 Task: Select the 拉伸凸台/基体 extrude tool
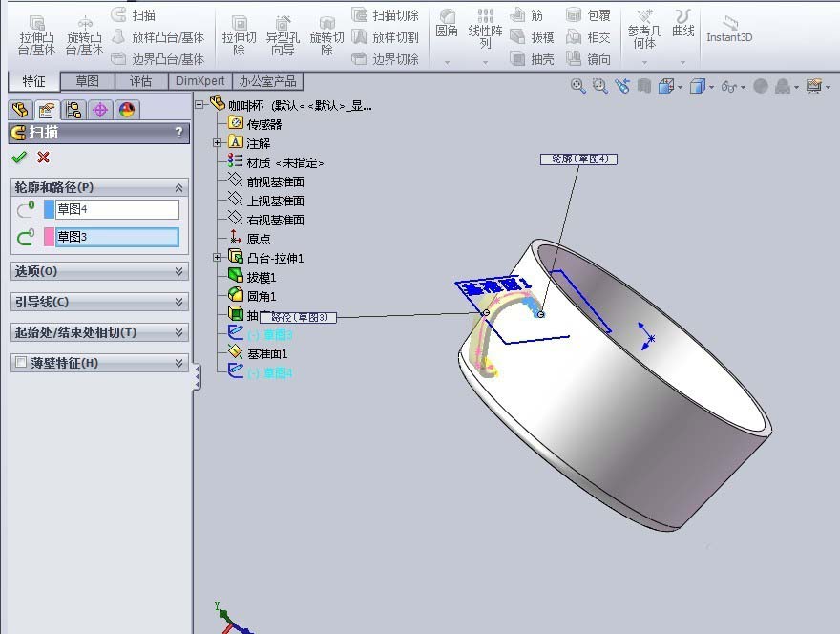click(37, 32)
